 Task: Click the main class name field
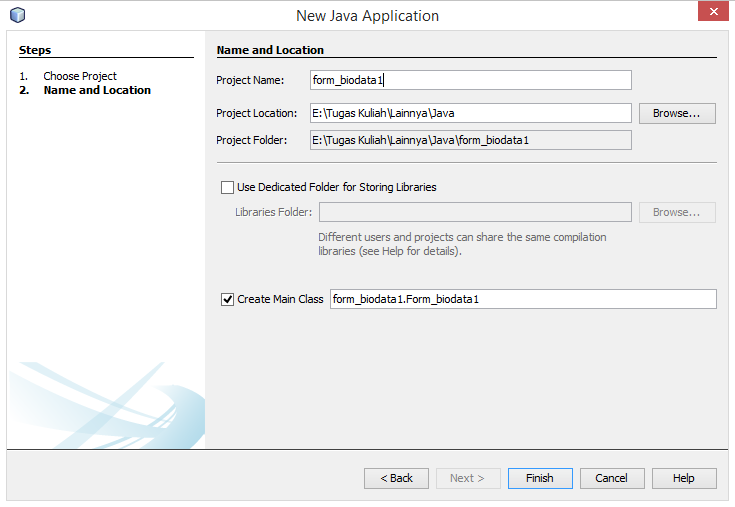522,299
